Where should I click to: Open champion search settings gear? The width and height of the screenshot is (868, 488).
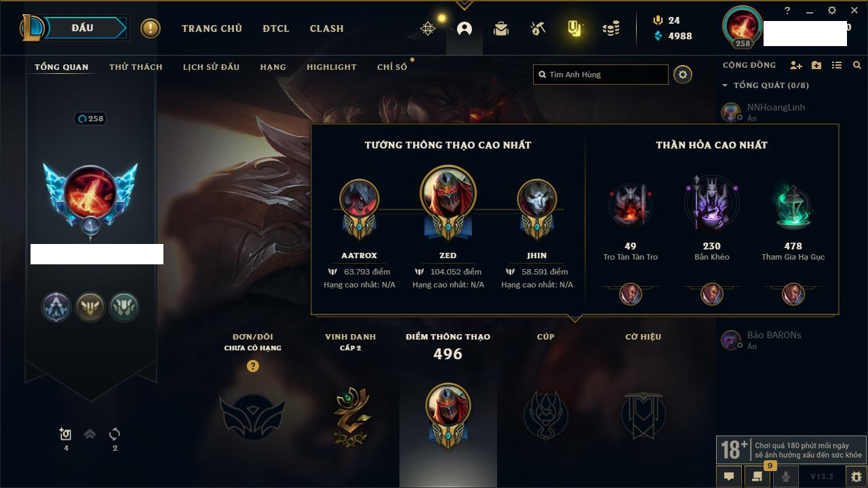683,75
